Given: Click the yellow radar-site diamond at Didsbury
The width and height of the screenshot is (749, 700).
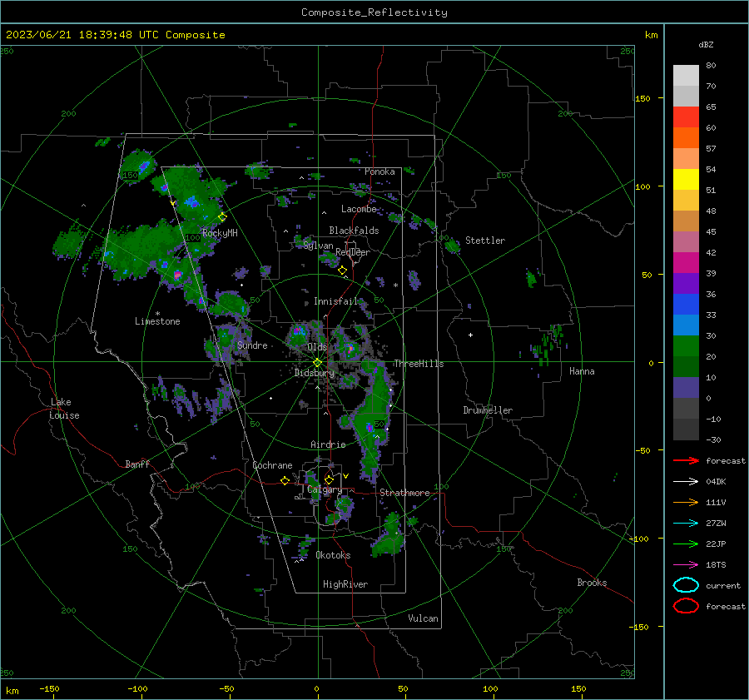Looking at the screenshot, I should (x=317, y=363).
